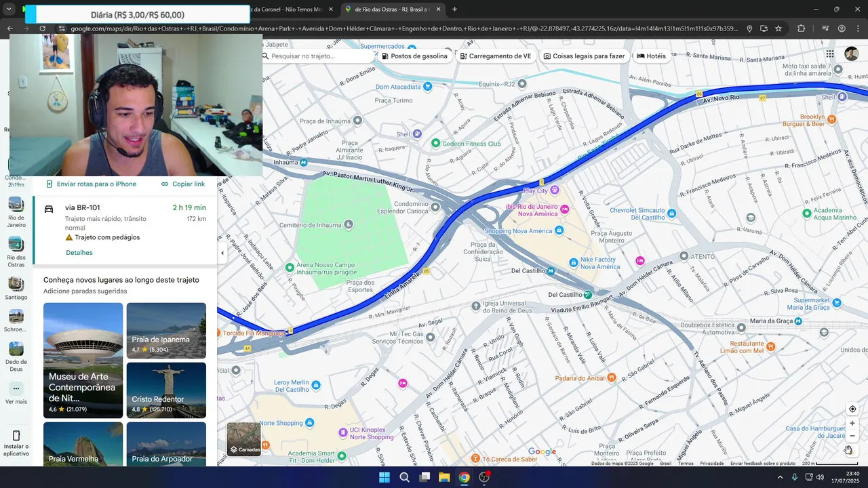Viewport: 868px width, 488px height.
Task: Click Tô Careca de Saber pin
Action: click(475, 459)
